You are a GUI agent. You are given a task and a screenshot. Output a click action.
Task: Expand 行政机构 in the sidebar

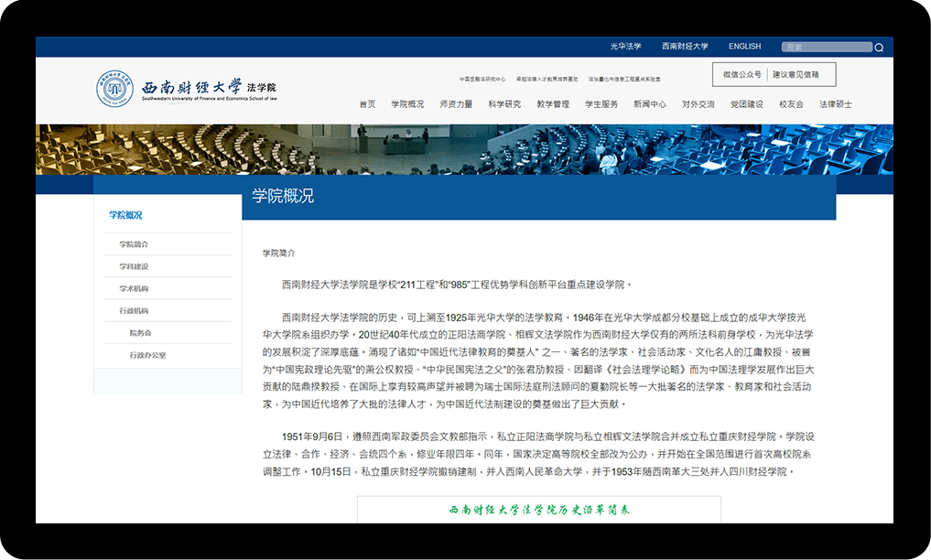pos(134,311)
